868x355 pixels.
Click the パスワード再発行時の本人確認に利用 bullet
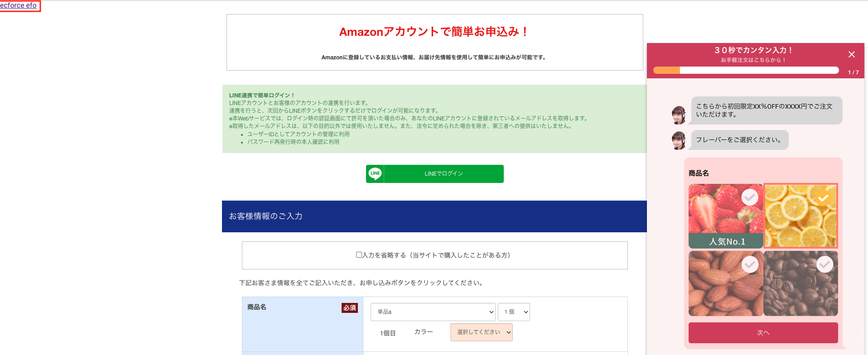(294, 142)
